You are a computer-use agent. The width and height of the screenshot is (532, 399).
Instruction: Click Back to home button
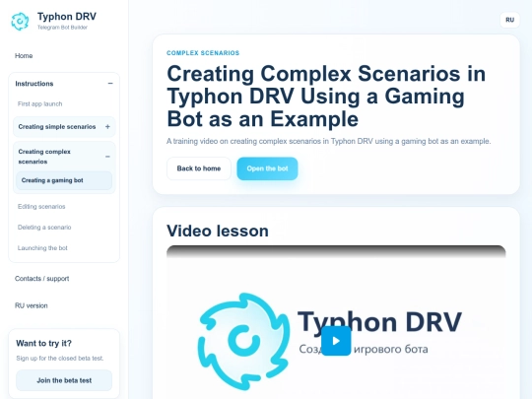(199, 168)
